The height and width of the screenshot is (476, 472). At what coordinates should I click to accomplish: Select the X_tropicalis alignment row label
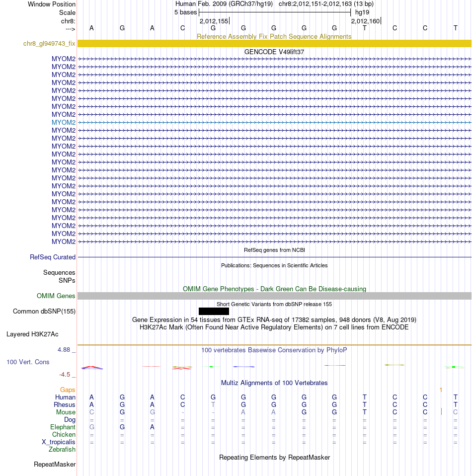click(x=59, y=442)
